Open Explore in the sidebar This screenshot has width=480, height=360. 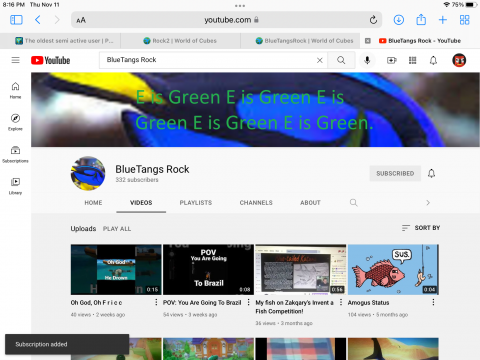click(x=15, y=122)
